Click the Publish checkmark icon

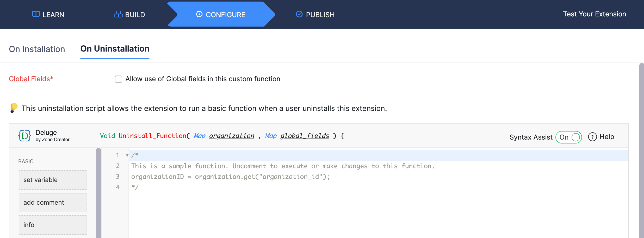(x=299, y=14)
